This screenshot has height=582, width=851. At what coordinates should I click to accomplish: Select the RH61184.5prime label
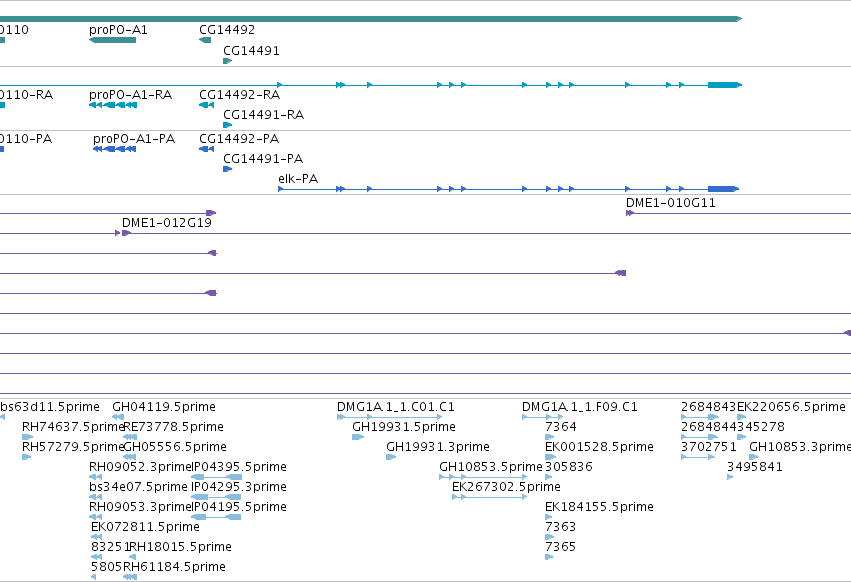[x=174, y=567]
